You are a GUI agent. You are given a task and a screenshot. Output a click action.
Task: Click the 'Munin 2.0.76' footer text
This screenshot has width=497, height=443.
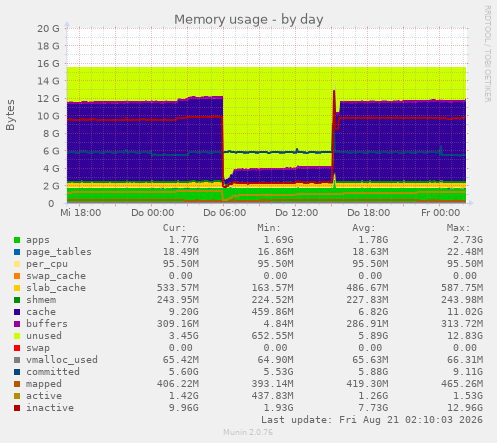pos(248,432)
